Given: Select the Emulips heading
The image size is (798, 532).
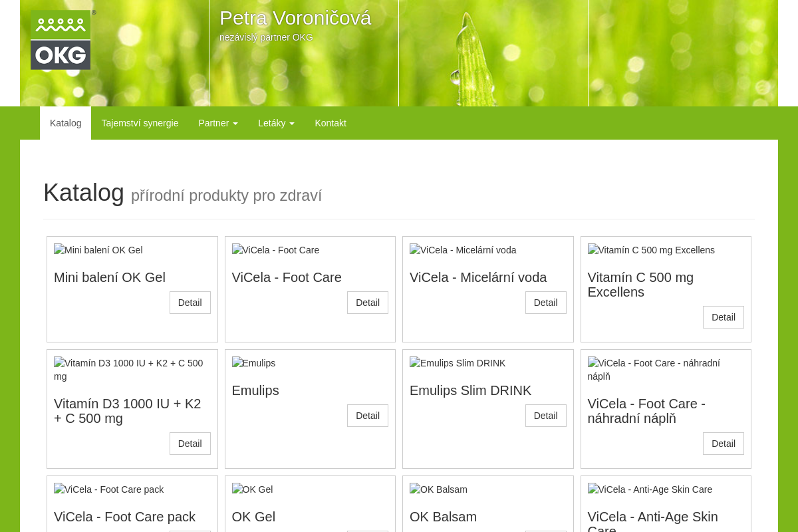Looking at the screenshot, I should pos(255,390).
